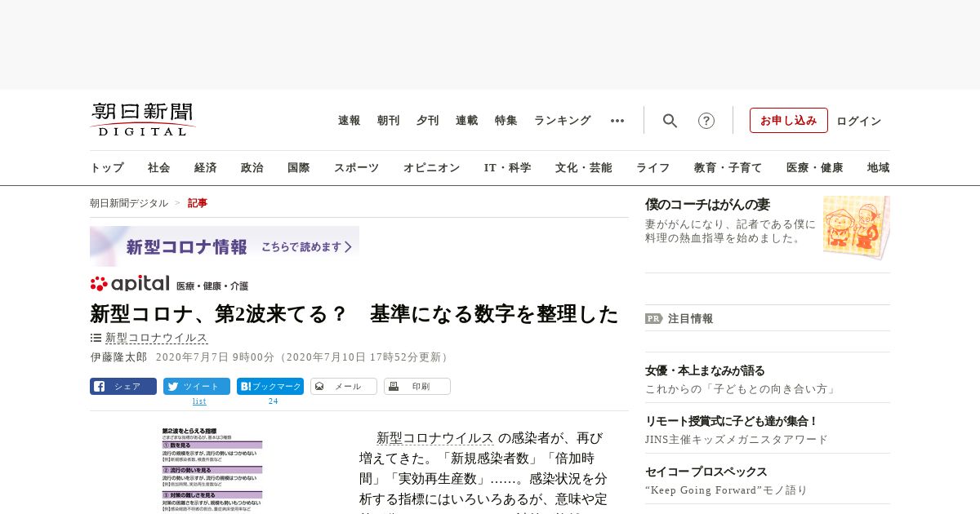Go to 国際 section tab
The height and width of the screenshot is (514, 980).
pos(299,168)
